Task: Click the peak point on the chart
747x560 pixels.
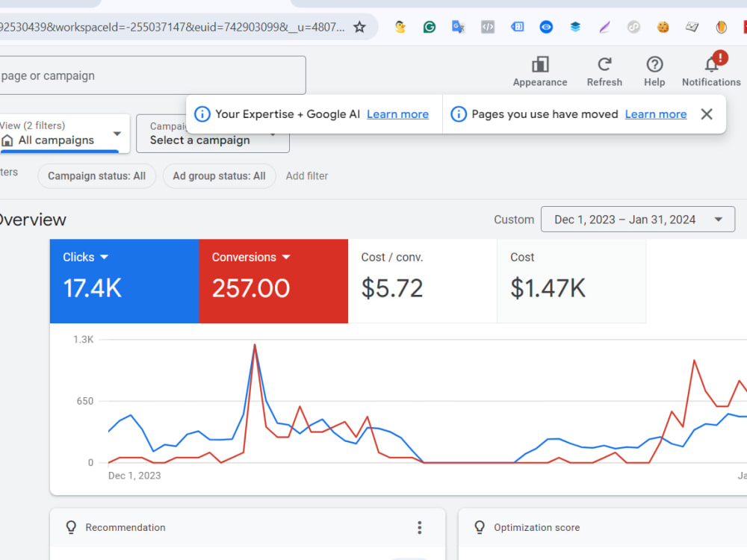Action: 255,345
